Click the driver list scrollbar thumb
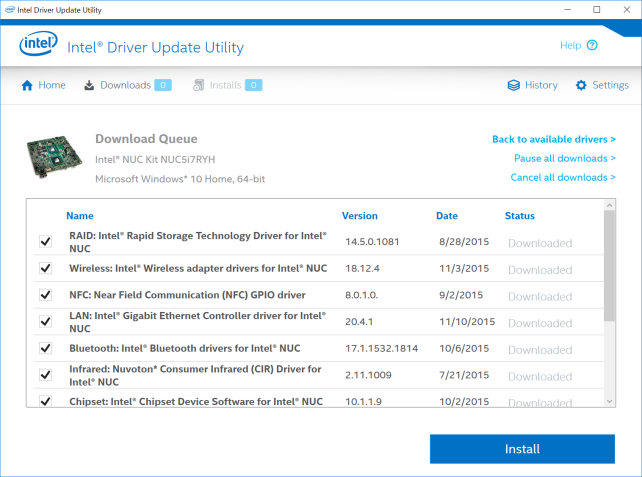The width and height of the screenshot is (642, 477). 609,266
